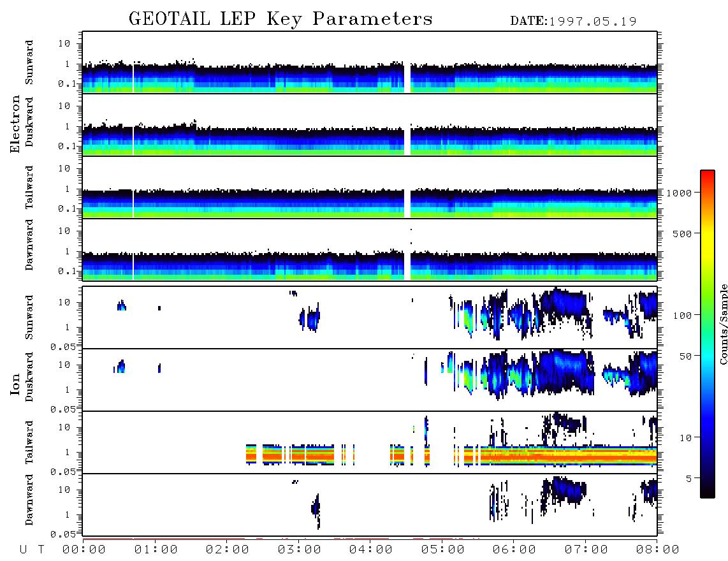Select the Electron Tailward panel label

29,187
